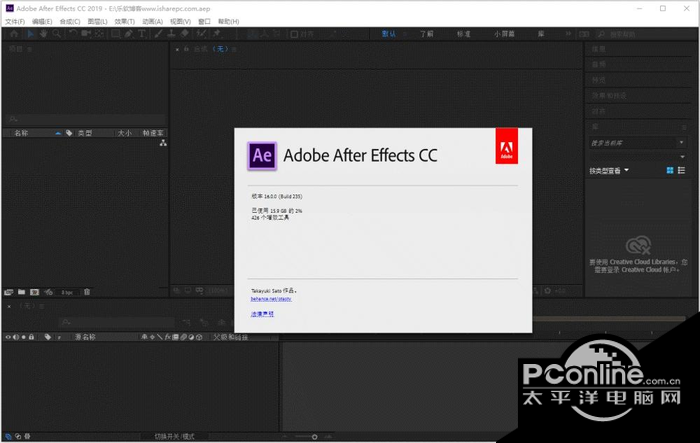Open the legal notices link in About dialog

tap(262, 314)
